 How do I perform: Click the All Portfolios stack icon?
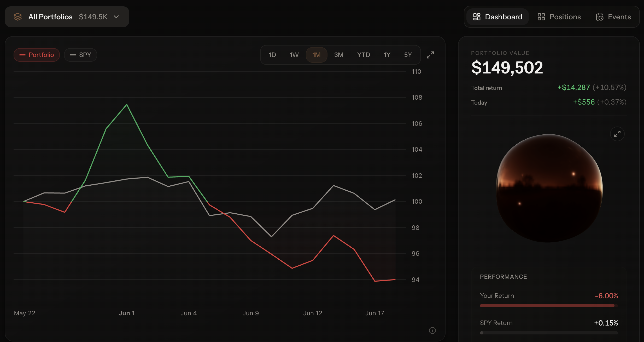[x=18, y=17]
